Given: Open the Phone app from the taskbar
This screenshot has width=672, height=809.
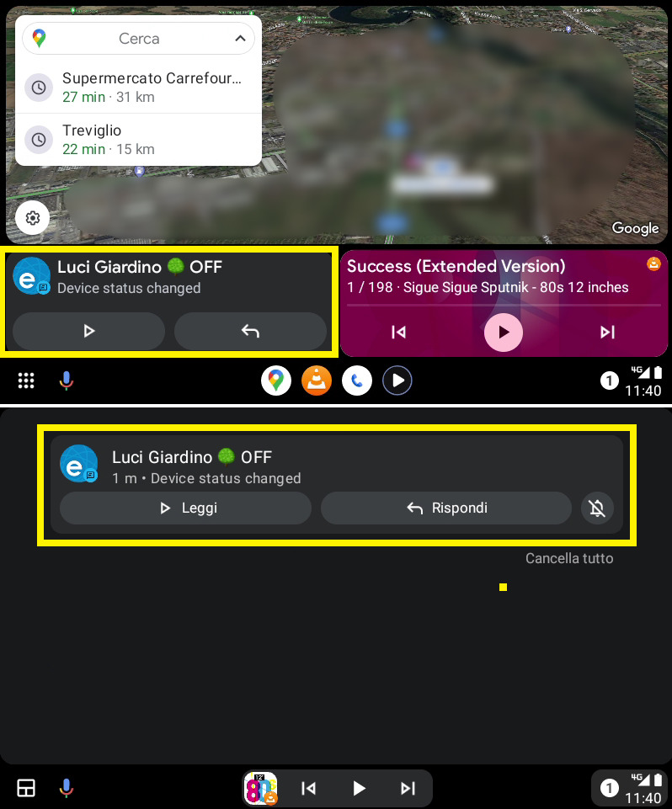Looking at the screenshot, I should click(357, 381).
